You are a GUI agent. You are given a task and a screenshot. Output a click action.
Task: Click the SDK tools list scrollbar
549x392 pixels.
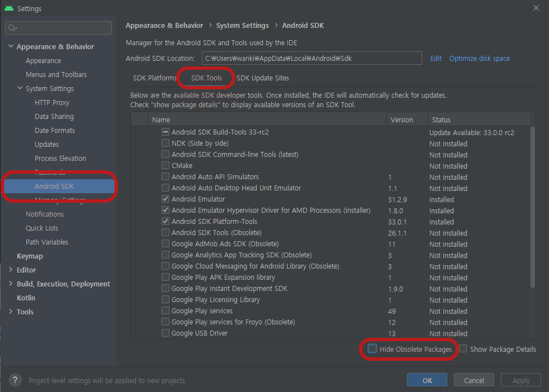pyautogui.click(x=533, y=207)
